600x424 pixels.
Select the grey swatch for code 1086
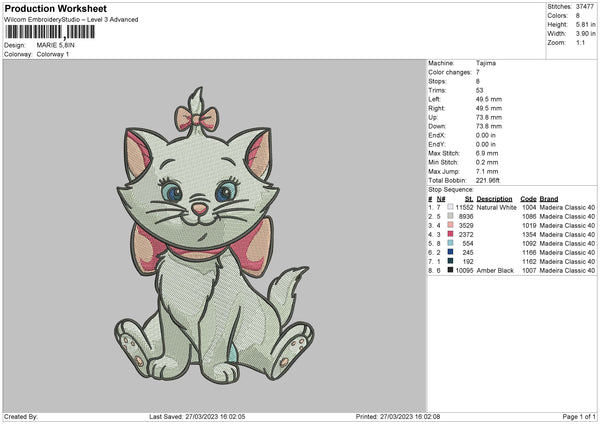[x=450, y=216]
